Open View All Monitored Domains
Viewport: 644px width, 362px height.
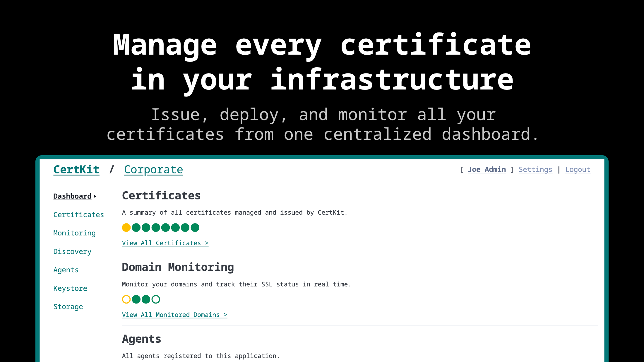tap(174, 315)
